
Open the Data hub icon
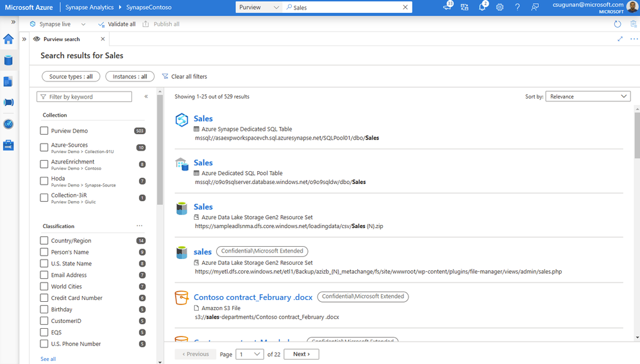click(x=8, y=60)
